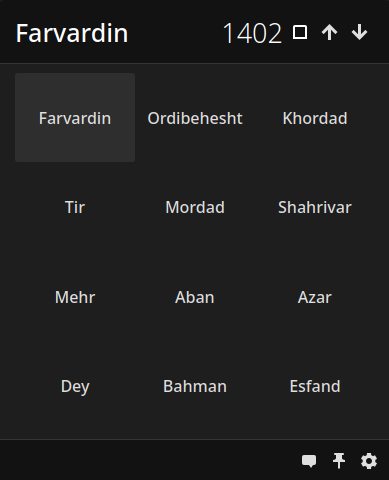Pick Bahman from the month grid

(195, 386)
